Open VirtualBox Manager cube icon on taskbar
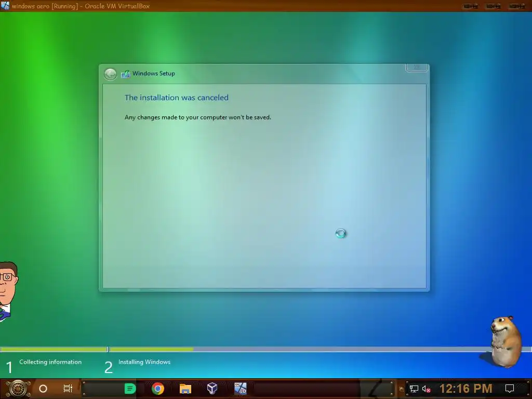Viewport: 532px width, 399px height. click(x=212, y=388)
